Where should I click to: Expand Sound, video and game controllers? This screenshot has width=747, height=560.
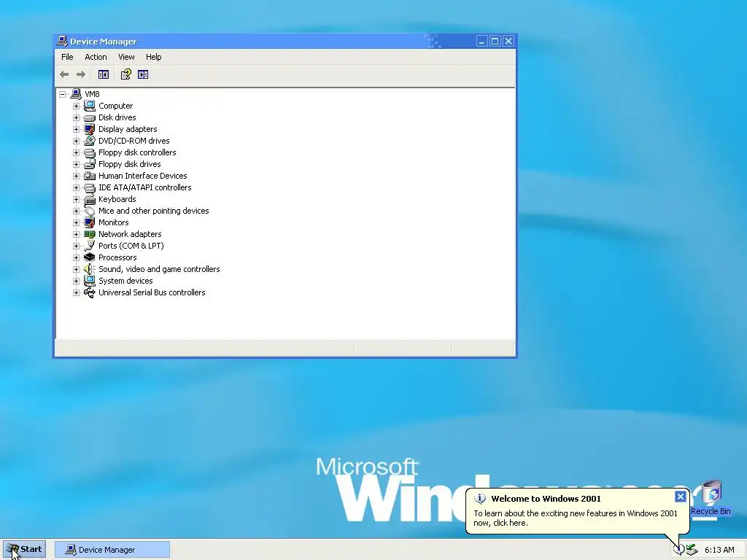click(76, 269)
